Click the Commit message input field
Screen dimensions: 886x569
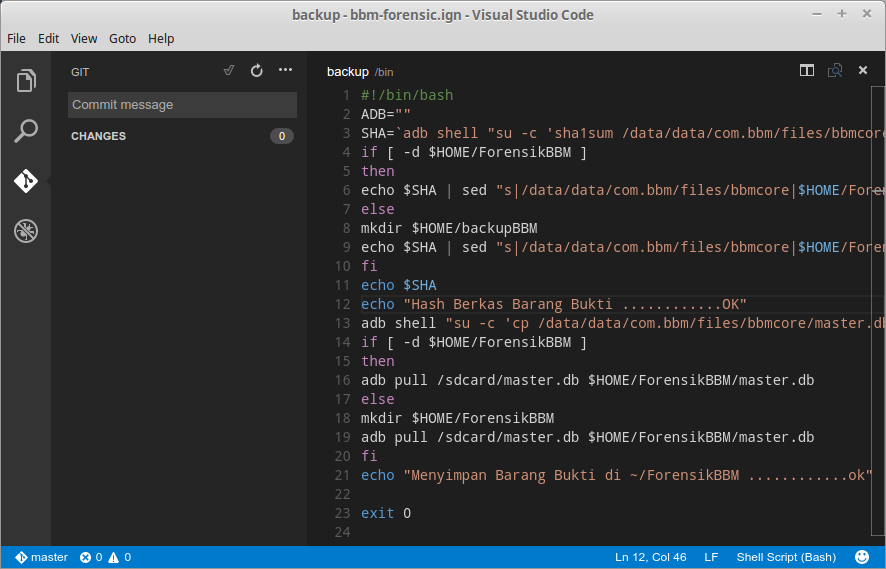(x=182, y=105)
